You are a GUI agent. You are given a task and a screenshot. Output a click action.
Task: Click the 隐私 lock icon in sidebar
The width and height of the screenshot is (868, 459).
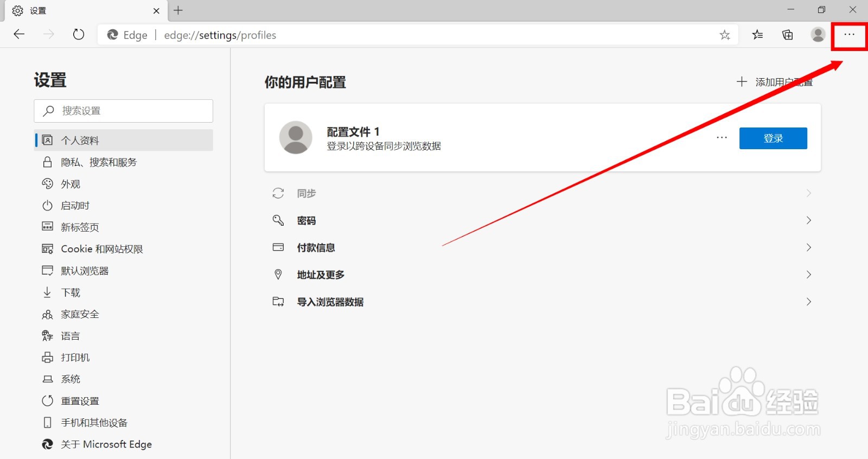click(x=48, y=162)
